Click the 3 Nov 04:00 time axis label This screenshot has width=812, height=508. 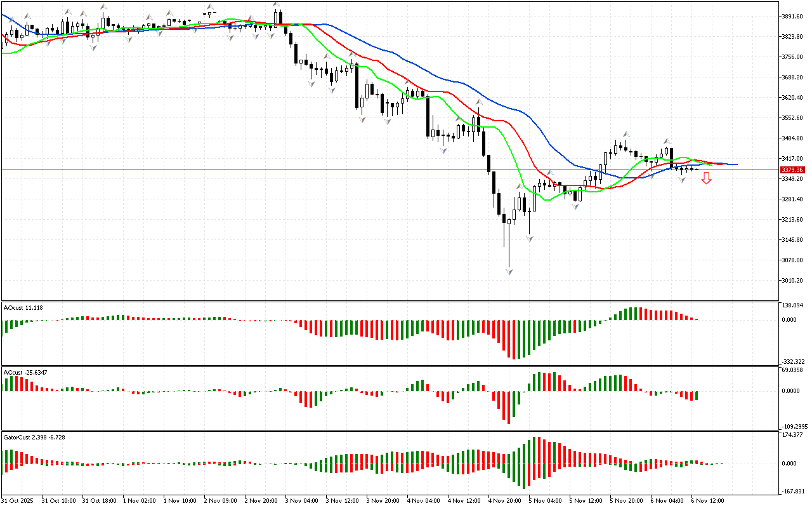click(x=301, y=501)
